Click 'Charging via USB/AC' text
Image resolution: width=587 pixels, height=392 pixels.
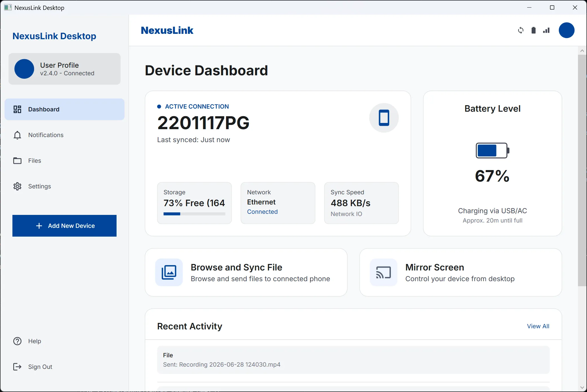[492, 211]
